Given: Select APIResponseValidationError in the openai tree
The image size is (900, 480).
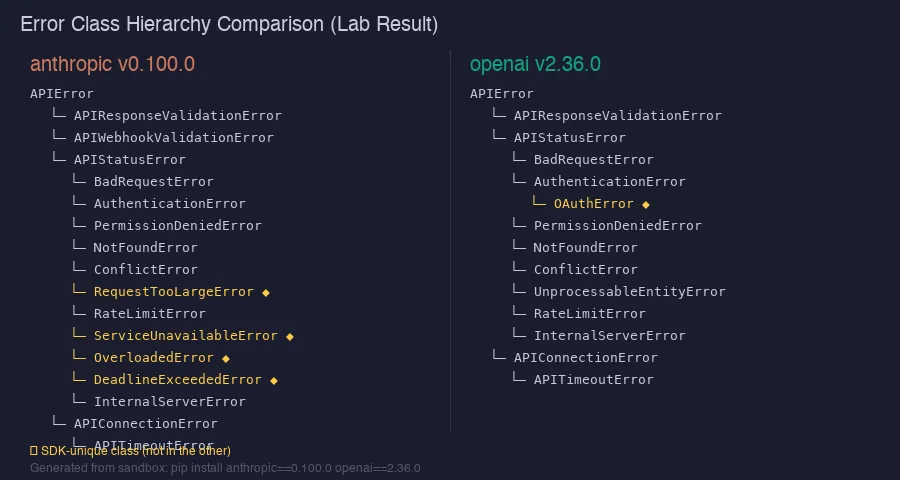Looking at the screenshot, I should tap(618, 115).
